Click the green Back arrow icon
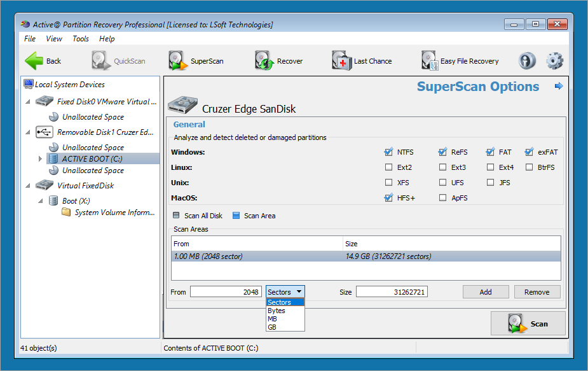588x371 pixels. (34, 61)
